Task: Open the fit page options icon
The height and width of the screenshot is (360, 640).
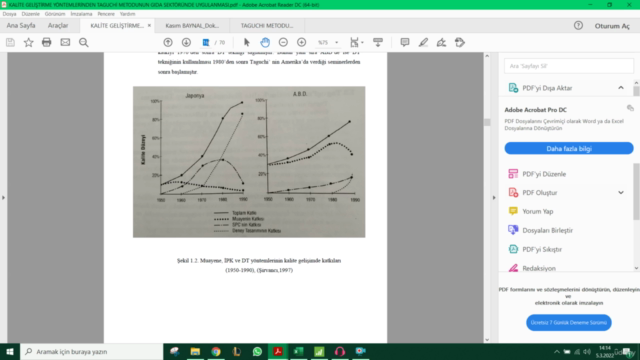Action: tap(354, 42)
